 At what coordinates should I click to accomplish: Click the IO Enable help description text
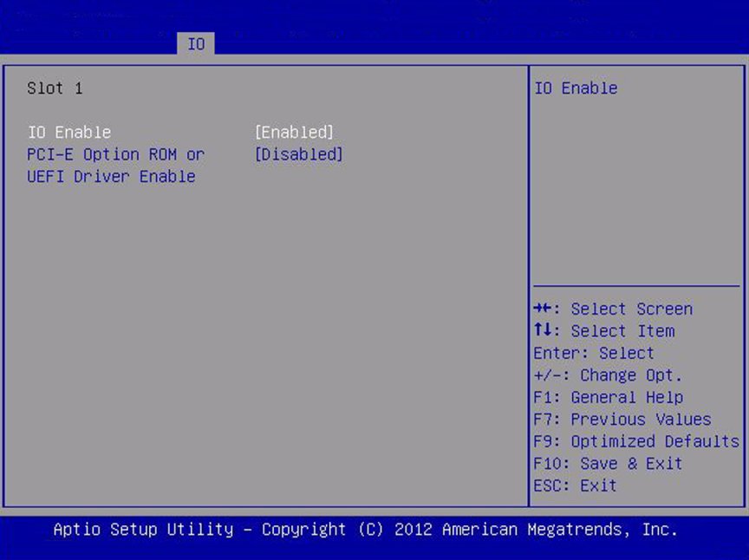coord(576,88)
